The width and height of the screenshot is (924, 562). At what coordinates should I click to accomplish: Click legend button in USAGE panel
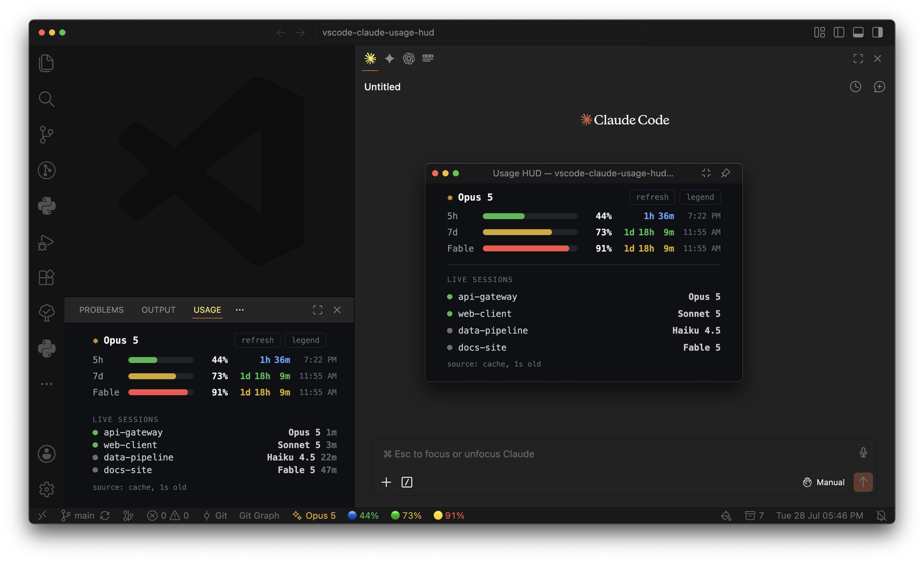click(x=305, y=340)
